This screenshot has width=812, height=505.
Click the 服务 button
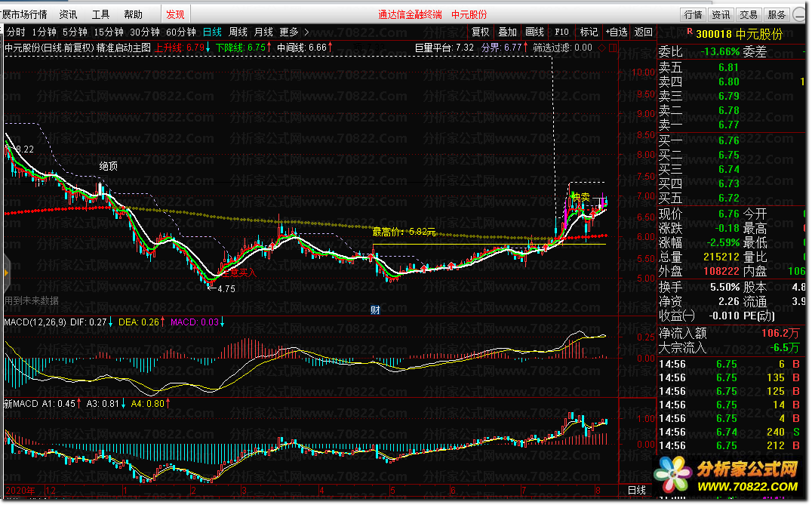pos(777,14)
